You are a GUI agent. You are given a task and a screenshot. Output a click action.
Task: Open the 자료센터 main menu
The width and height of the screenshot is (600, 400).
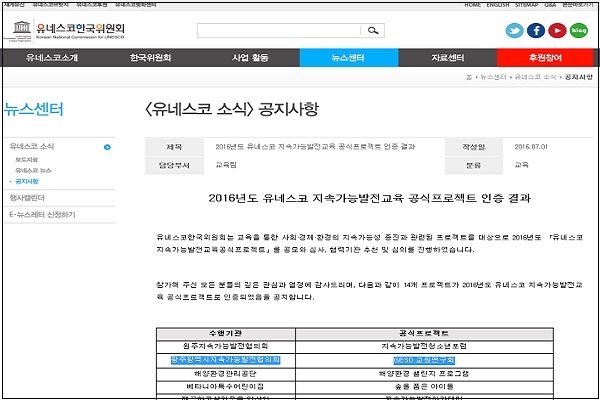click(x=448, y=58)
